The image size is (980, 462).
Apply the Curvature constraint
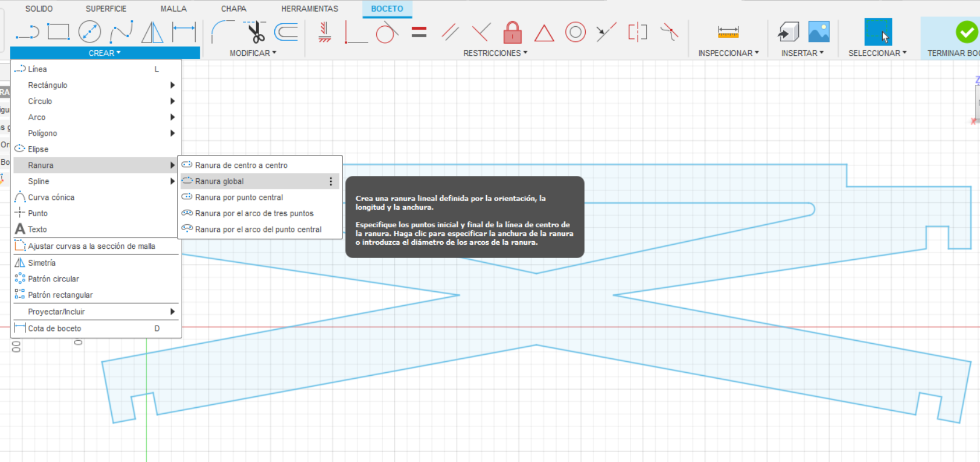[669, 32]
